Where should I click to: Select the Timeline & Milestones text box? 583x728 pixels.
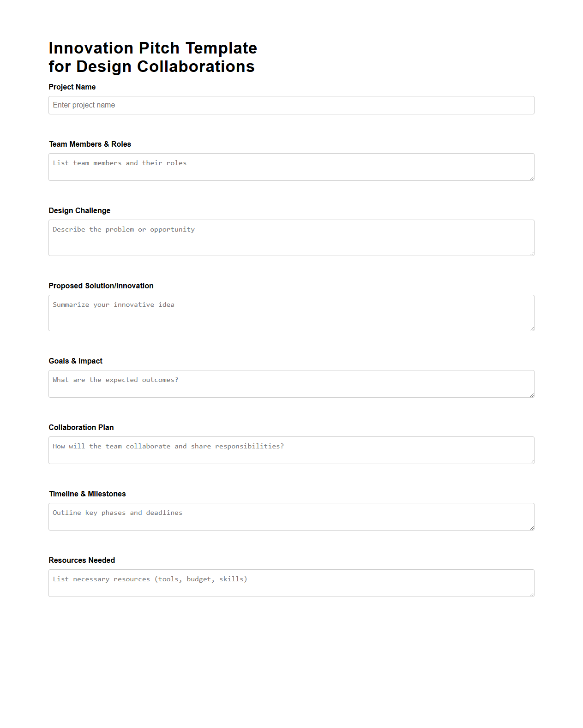point(291,516)
